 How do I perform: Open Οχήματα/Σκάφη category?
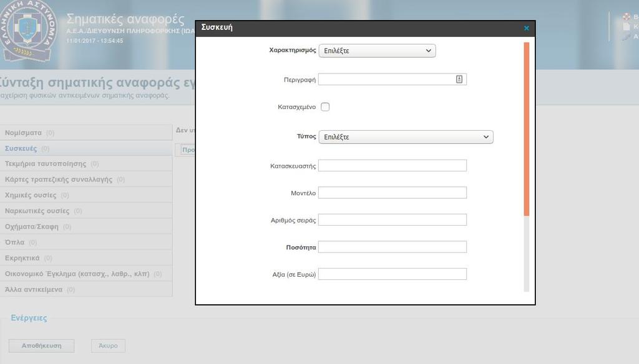pyautogui.click(x=86, y=227)
